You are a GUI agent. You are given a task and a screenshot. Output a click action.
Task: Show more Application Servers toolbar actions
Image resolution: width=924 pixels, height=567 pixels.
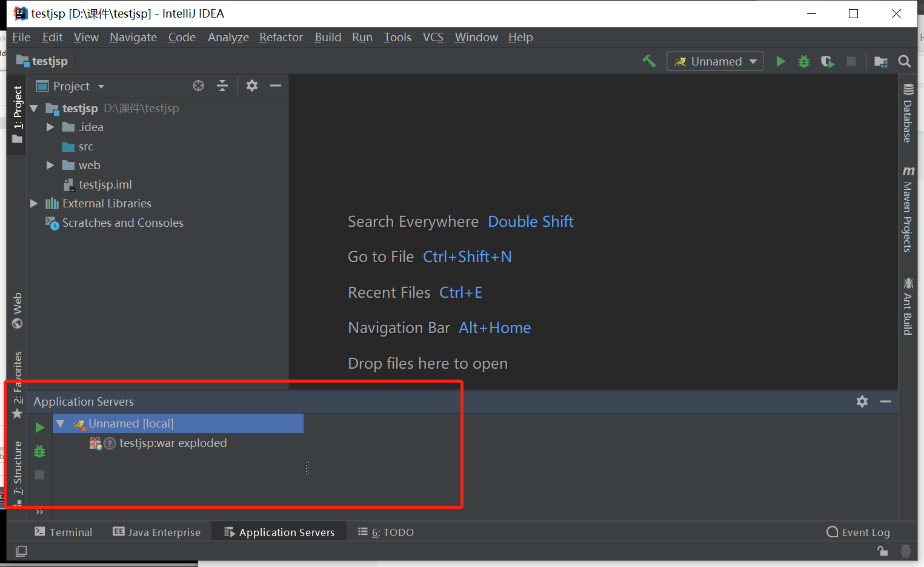39,512
